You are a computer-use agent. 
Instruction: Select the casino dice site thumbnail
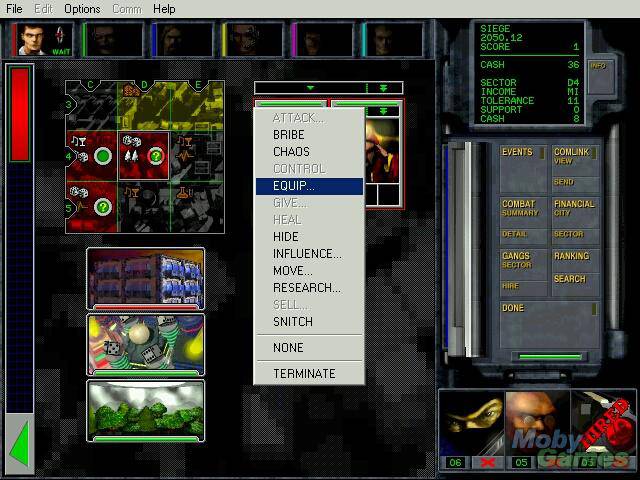pos(145,344)
